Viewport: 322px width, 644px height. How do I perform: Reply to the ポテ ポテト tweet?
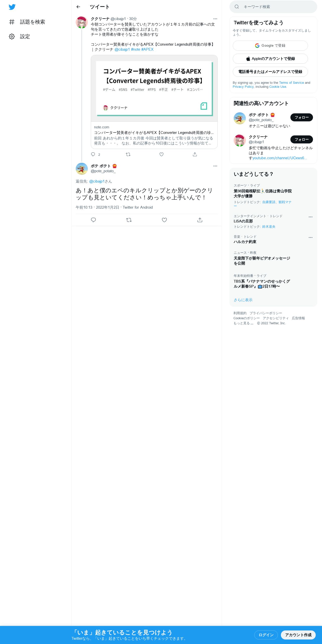(94, 220)
